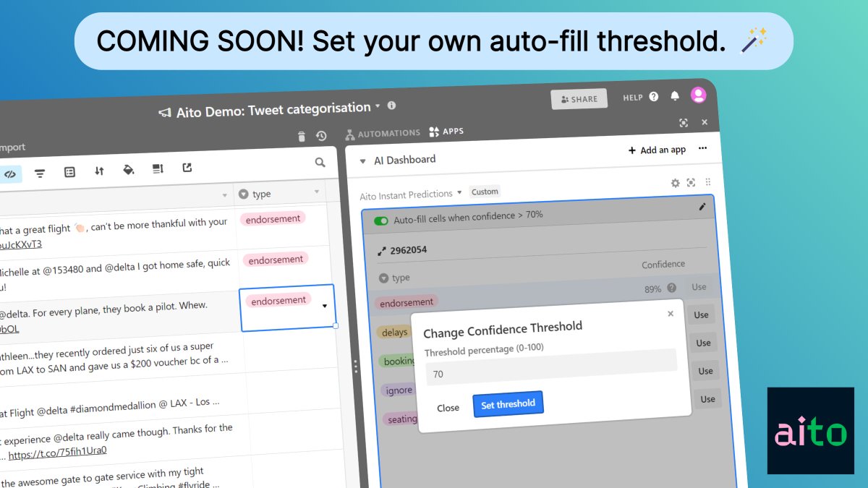Switch to the Automations tab
The image size is (868, 488).
(x=383, y=134)
